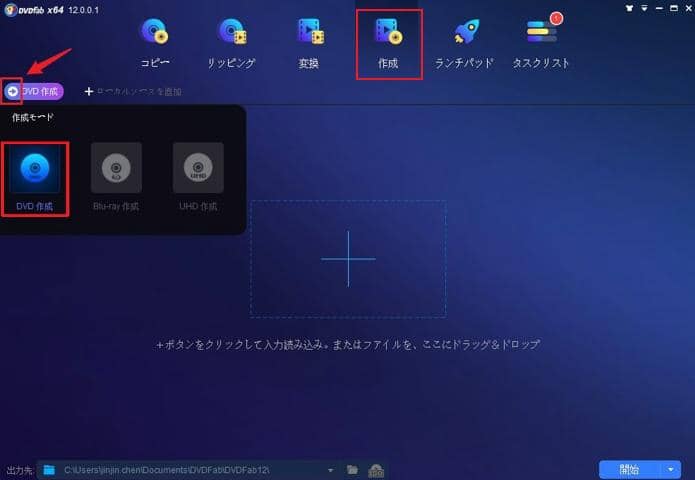Click the plus button to add local source

point(89,91)
